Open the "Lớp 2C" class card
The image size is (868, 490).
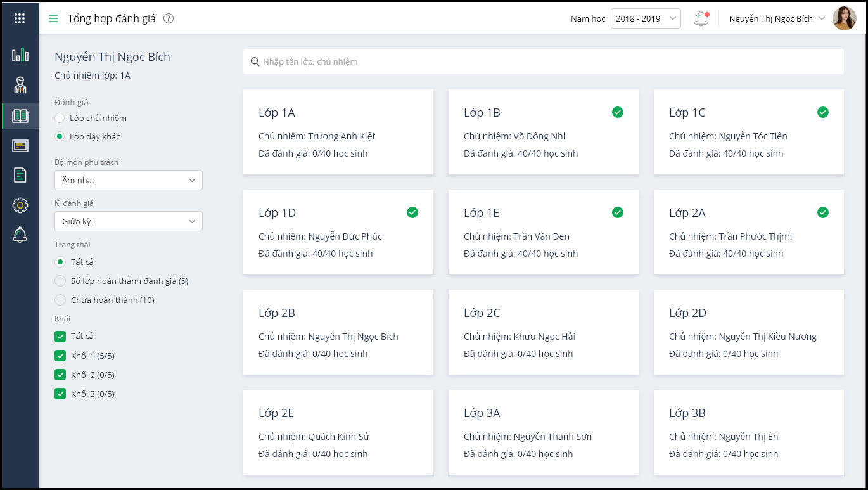(544, 332)
